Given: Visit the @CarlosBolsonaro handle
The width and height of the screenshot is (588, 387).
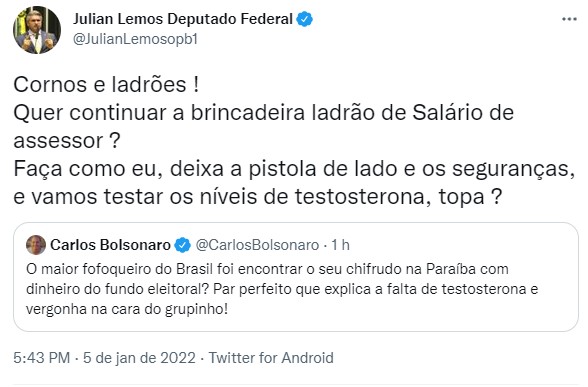Looking at the screenshot, I should click(x=257, y=245).
